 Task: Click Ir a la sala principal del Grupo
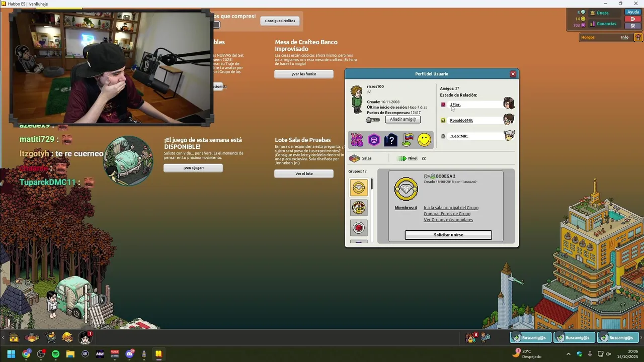point(451,208)
